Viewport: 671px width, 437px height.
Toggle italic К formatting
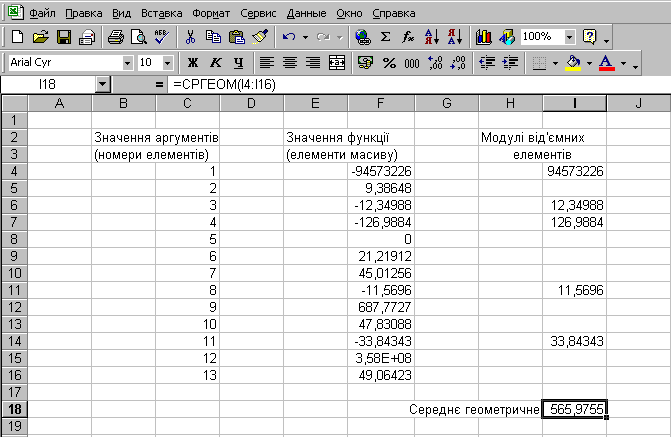click(x=216, y=63)
